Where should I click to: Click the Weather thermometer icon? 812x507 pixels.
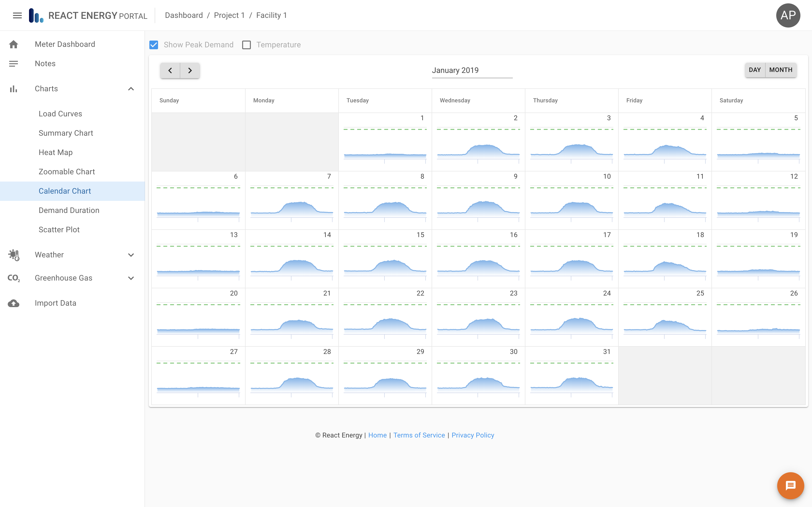click(x=14, y=255)
